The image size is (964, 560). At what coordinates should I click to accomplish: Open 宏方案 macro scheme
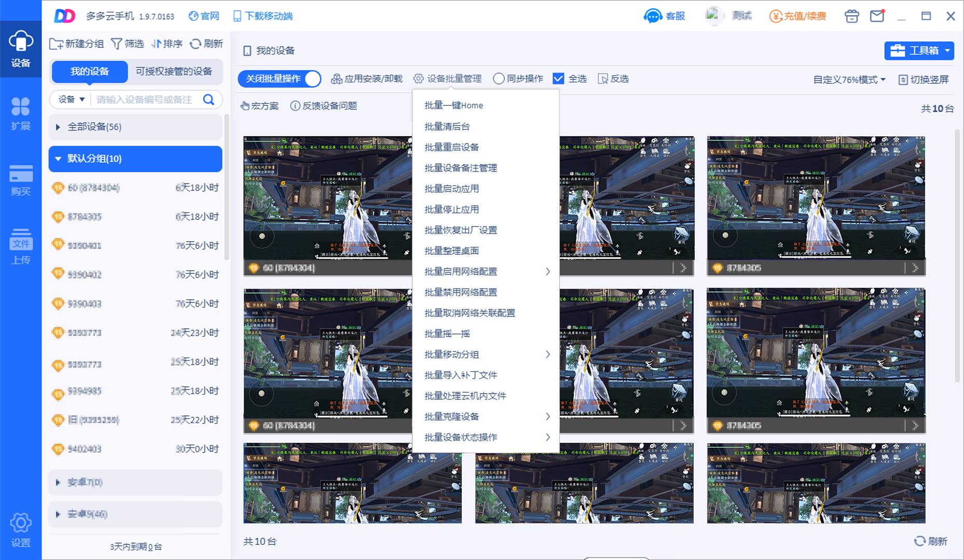259,106
